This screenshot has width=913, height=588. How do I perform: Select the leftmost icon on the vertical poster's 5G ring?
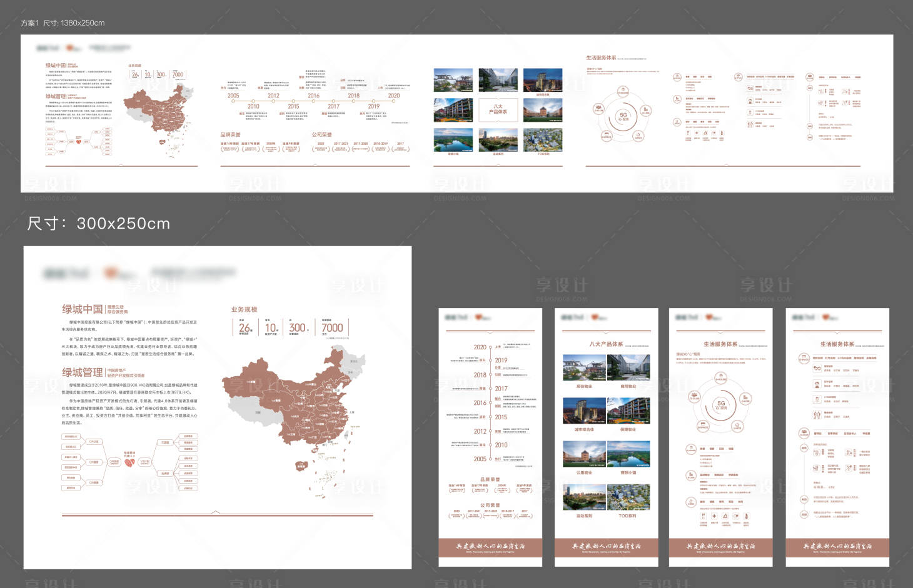pyautogui.click(x=694, y=397)
